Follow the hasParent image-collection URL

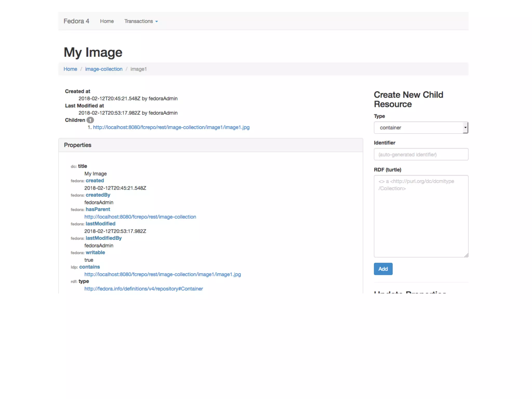coord(140,217)
